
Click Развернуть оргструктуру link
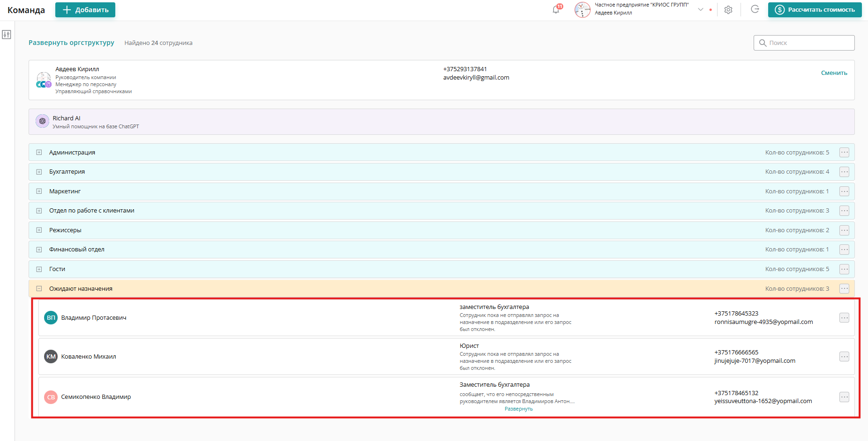[x=71, y=43]
